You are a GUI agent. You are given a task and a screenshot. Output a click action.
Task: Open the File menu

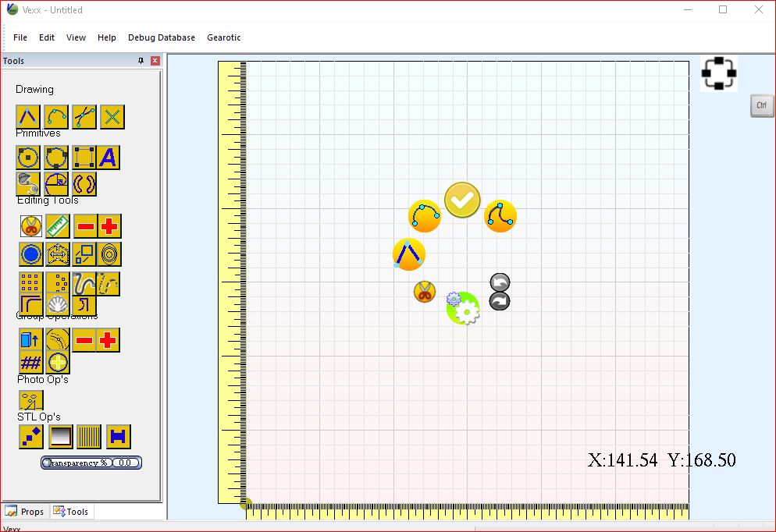(20, 37)
